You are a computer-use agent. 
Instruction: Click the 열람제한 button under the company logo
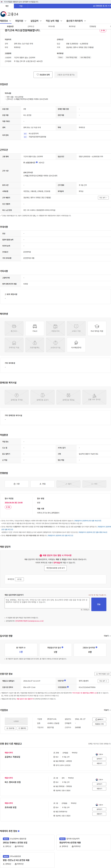[x=22, y=728]
